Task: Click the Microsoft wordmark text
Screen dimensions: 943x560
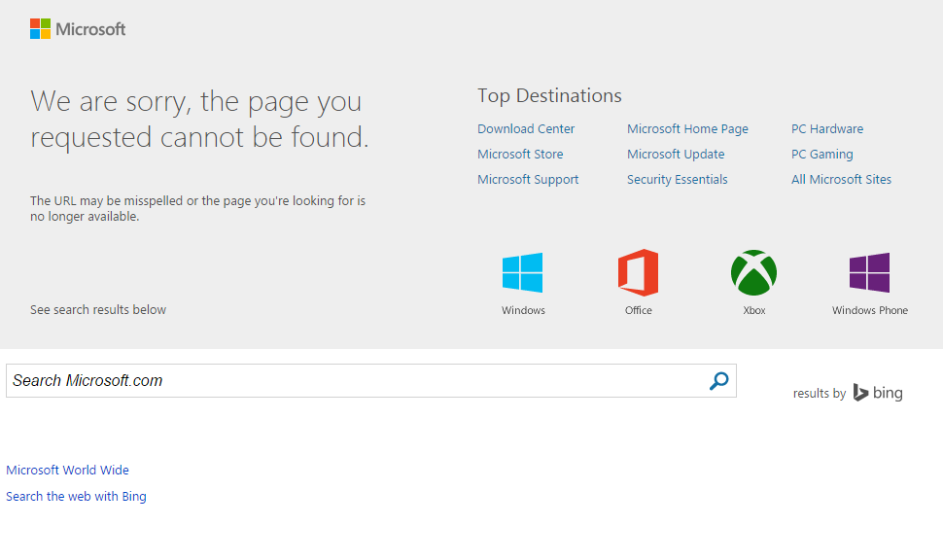Action: point(90,29)
